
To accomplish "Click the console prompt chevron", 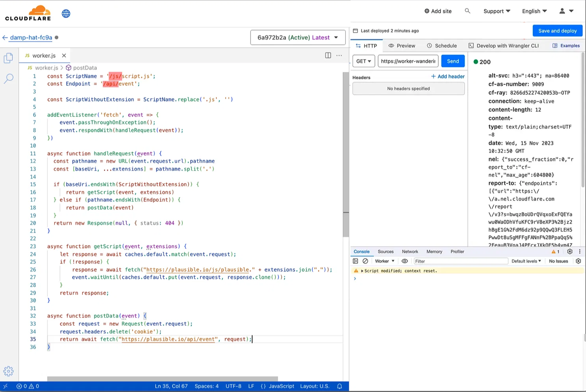I will coord(355,279).
